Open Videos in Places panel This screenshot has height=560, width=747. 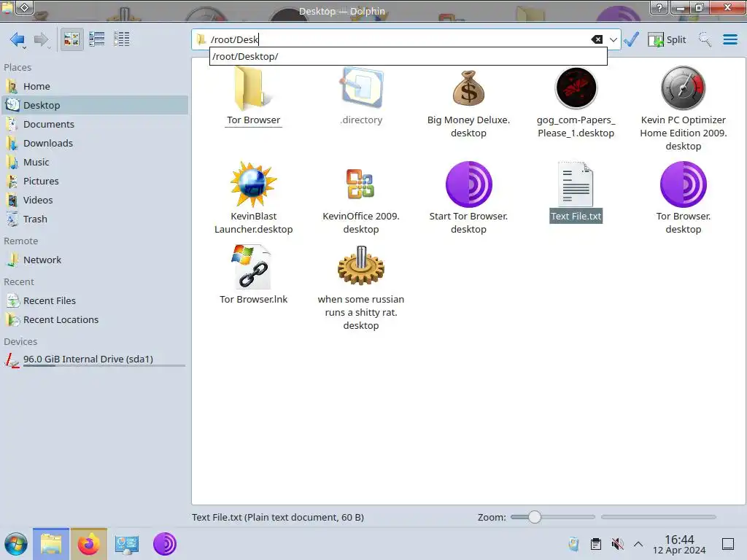(95, 201)
